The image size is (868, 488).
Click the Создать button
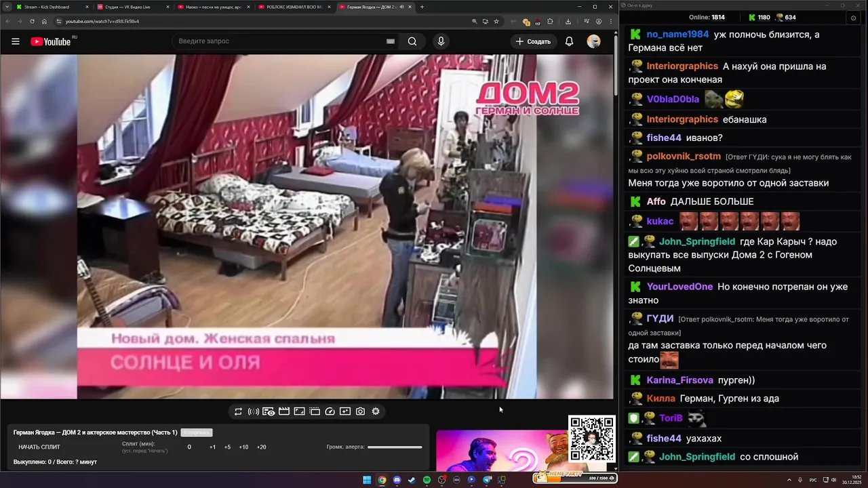coord(533,41)
